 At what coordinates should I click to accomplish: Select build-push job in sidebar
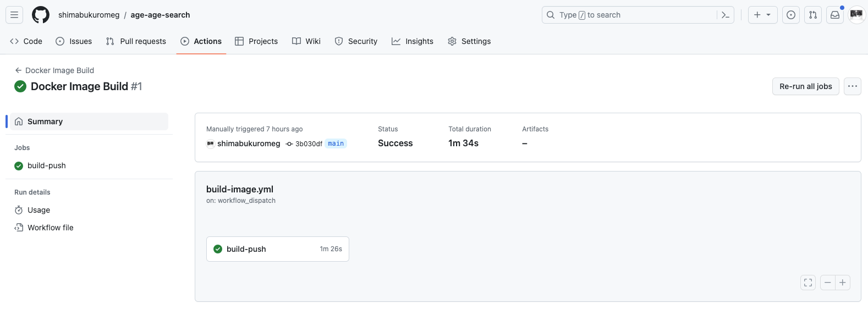[x=47, y=165]
